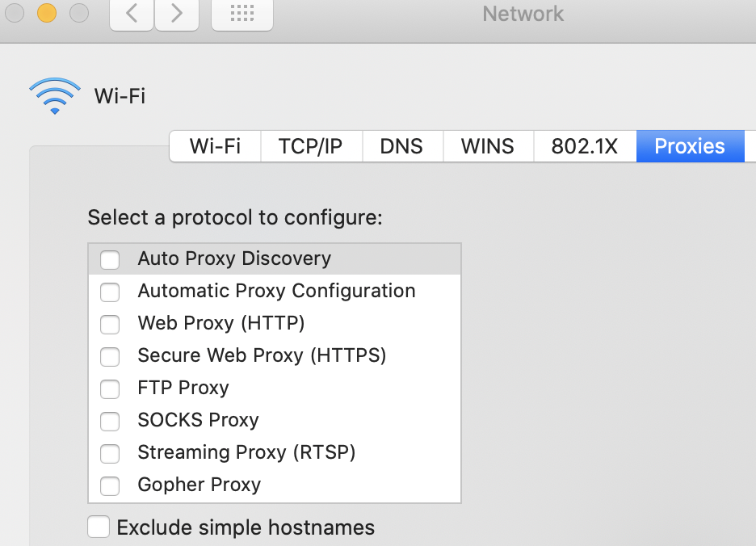Viewport: 756px width, 546px height.
Task: Toggle Secure Web Proxy (HTTPS)
Action: (109, 356)
